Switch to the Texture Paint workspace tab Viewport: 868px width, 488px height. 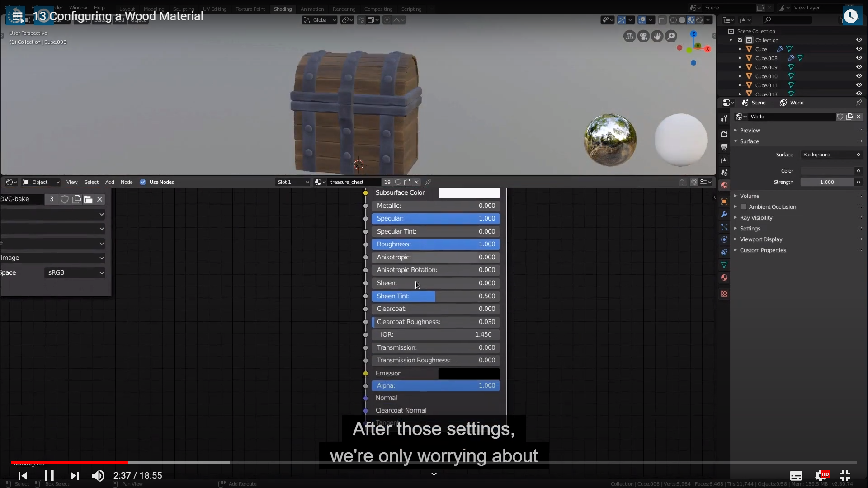[x=250, y=9]
